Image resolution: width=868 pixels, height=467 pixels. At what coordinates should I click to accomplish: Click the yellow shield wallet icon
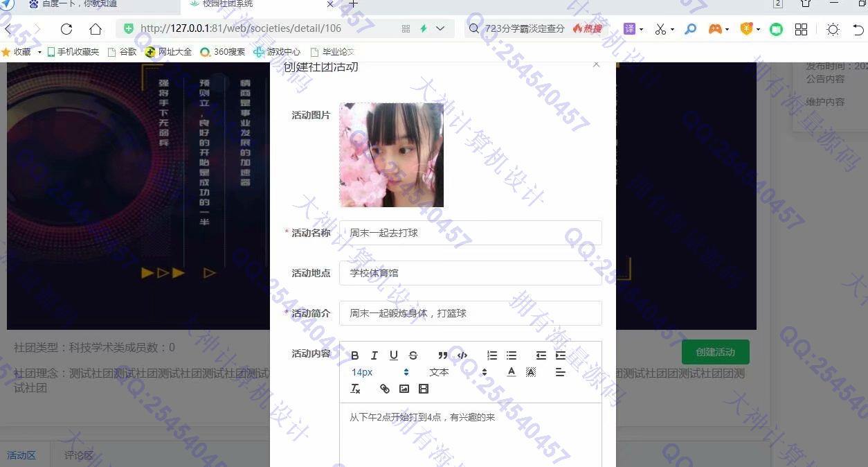point(746,29)
